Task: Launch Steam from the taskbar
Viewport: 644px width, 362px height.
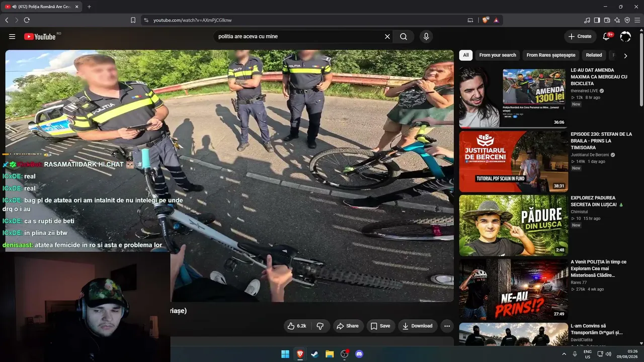Action: point(314,354)
